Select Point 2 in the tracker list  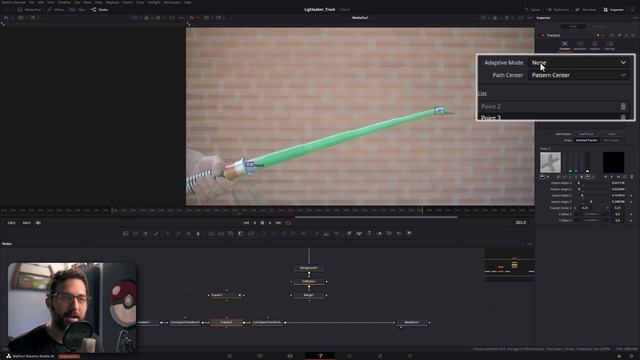click(548, 107)
